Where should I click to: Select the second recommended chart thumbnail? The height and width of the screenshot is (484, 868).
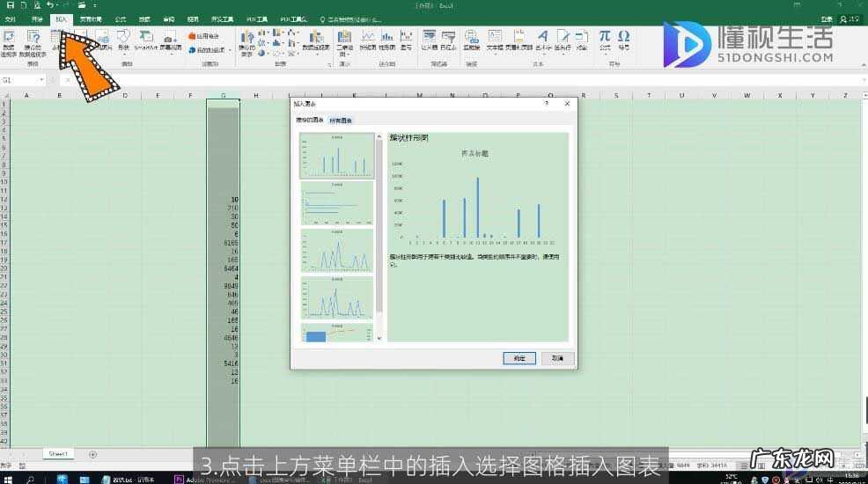[x=336, y=202]
